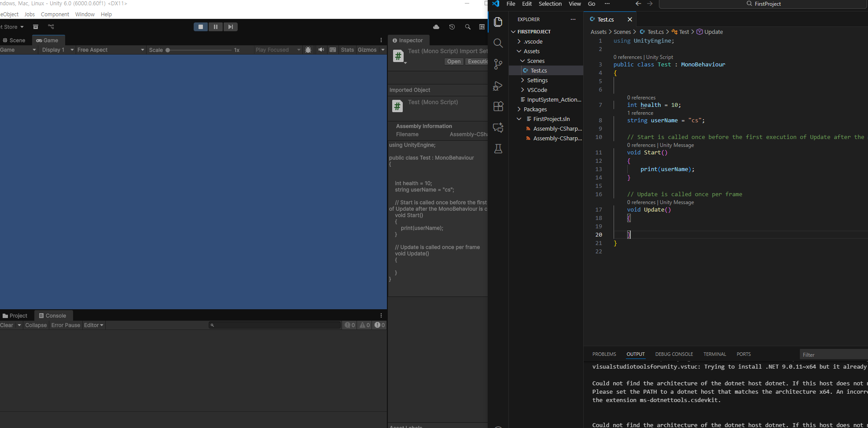
Task: Open Extensions view in activity bar
Action: click(x=498, y=106)
